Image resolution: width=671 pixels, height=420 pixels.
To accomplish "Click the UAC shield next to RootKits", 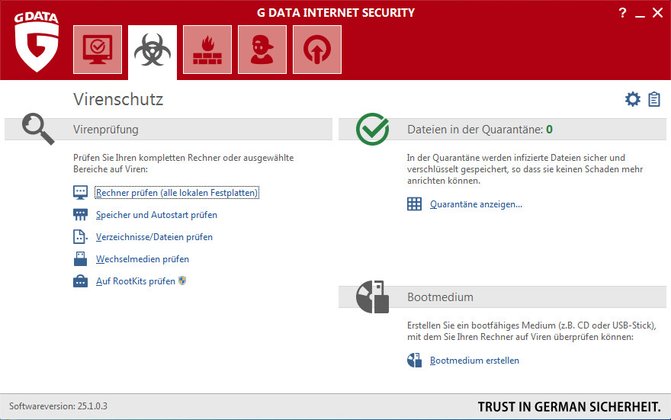I will [182, 281].
